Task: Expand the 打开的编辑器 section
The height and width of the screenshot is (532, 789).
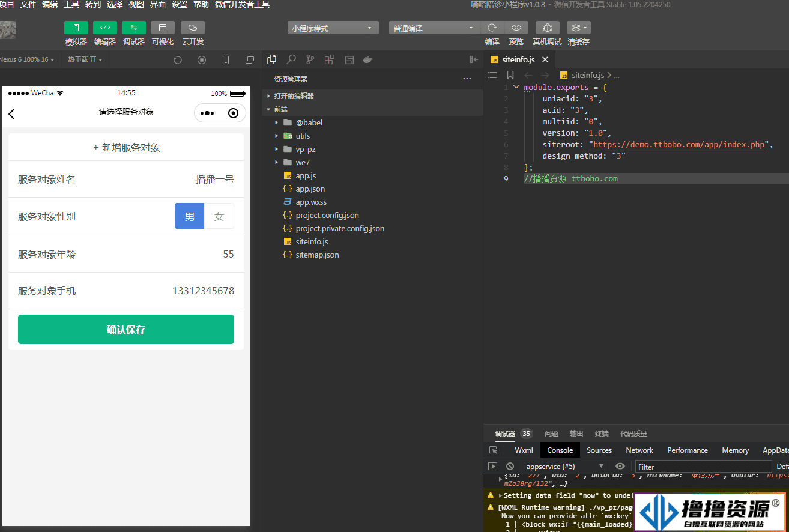Action: pos(373,96)
